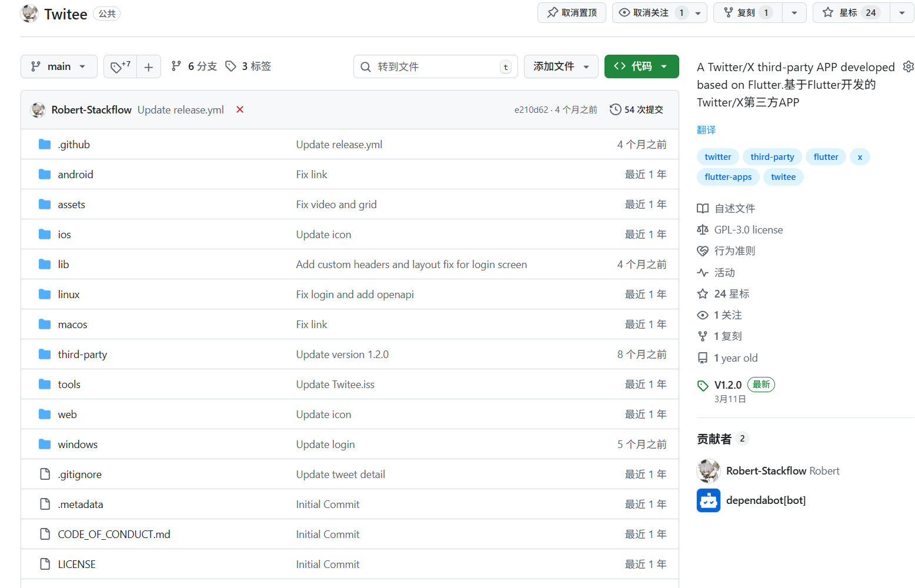
Task: Click the failed status X icon
Action: point(240,109)
